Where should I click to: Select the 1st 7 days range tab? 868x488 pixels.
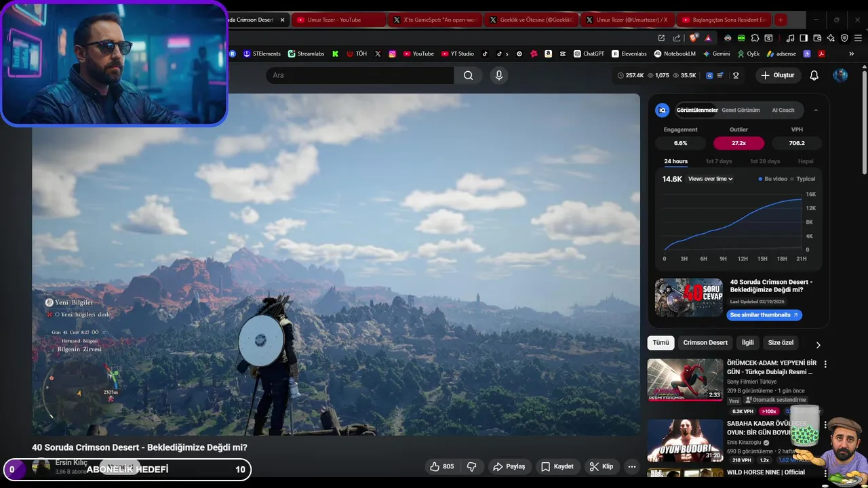719,161
